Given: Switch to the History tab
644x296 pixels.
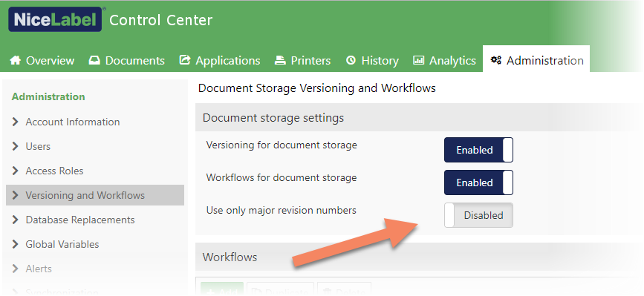Looking at the screenshot, I should tap(372, 61).
